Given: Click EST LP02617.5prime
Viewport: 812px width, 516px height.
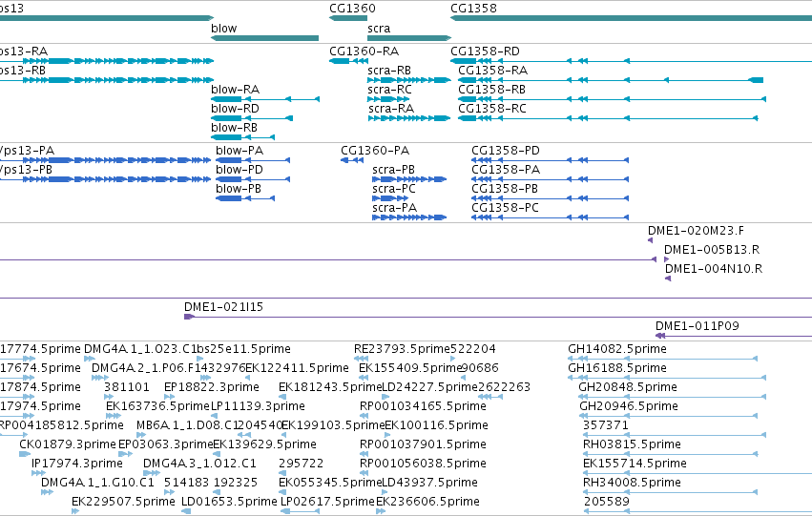Looking at the screenshot, I should coord(300,512).
